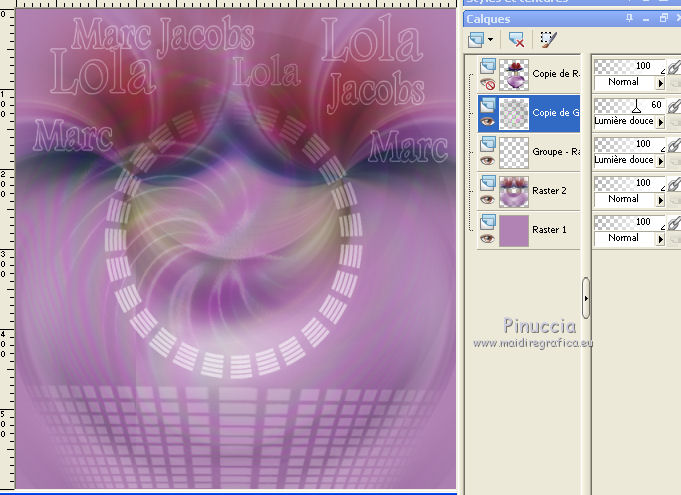
Task: Click Normal blend mode of Copie de R
Action: click(625, 82)
